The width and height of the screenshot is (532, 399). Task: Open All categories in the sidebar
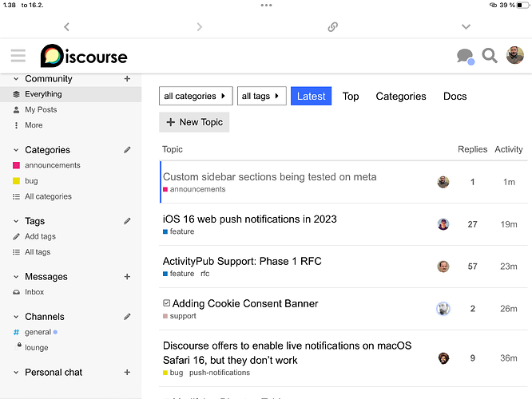pos(48,196)
